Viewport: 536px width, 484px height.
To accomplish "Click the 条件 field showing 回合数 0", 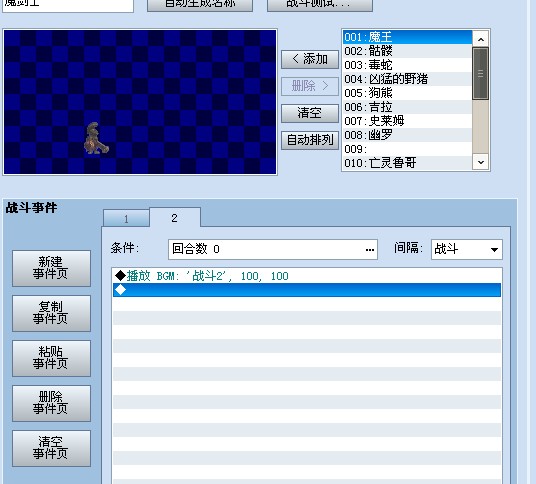I will pos(273,250).
